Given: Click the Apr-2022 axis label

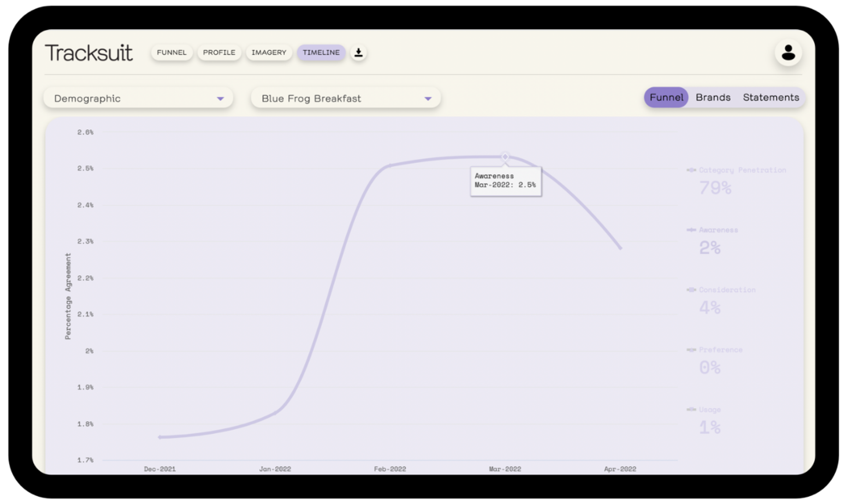Looking at the screenshot, I should pos(620,469).
